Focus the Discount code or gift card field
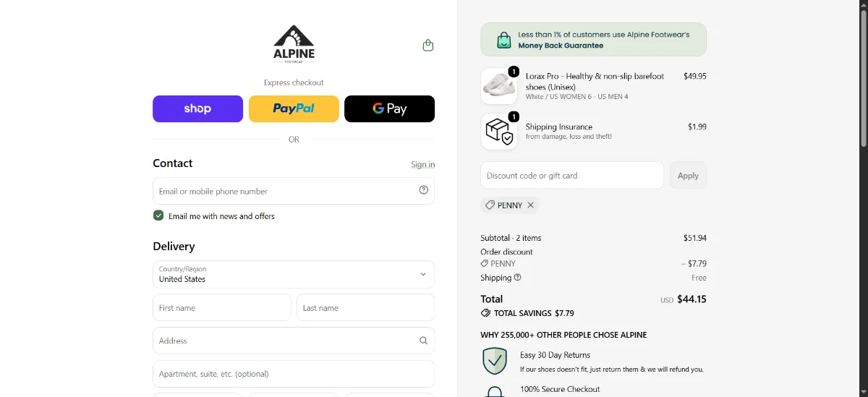The width and height of the screenshot is (868, 397). [x=572, y=175]
